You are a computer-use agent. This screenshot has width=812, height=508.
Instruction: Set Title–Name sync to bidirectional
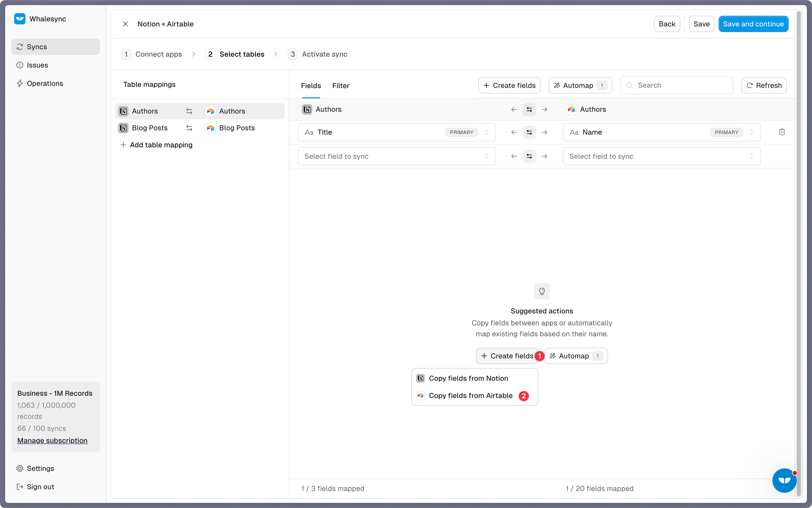[529, 132]
